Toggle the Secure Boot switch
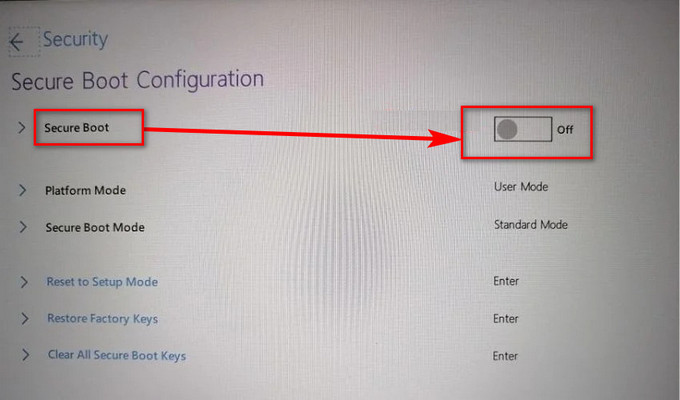Viewport: 680px width, 400px height. point(523,129)
